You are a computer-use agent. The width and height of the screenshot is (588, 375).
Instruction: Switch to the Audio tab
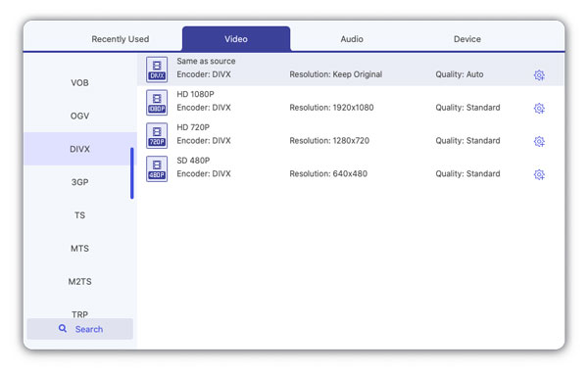pyautogui.click(x=352, y=39)
